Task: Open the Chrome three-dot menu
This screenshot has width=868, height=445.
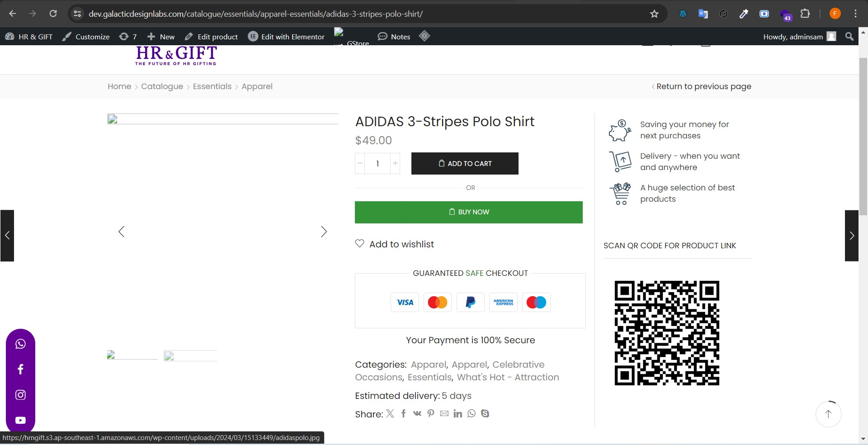Action: (855, 14)
